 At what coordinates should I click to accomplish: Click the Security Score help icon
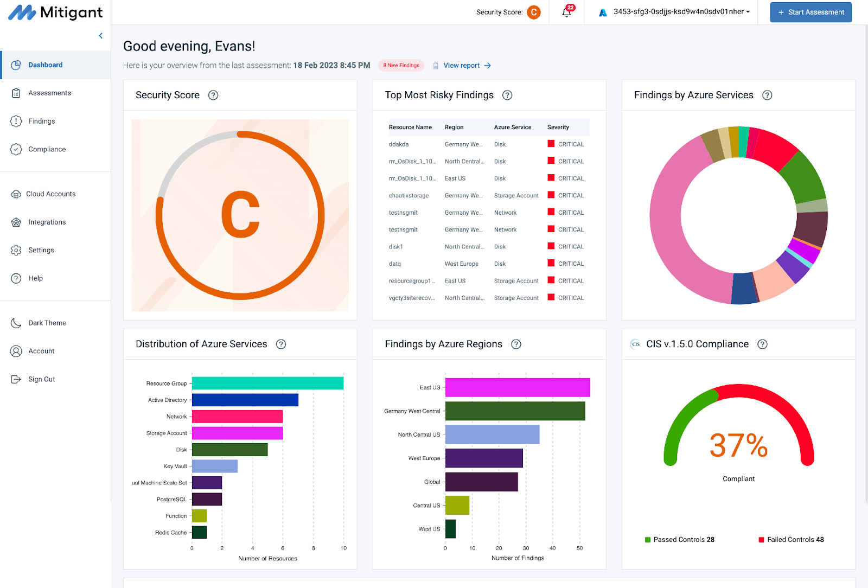click(213, 95)
